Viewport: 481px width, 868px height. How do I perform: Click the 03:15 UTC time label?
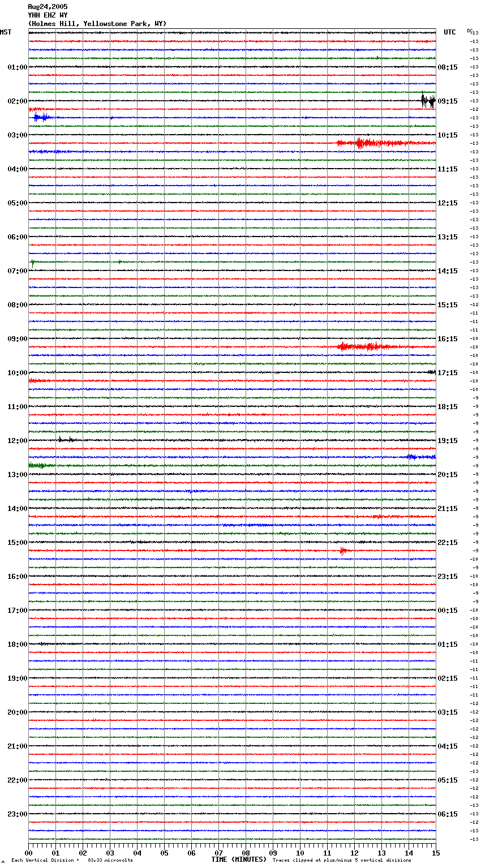coord(448,712)
